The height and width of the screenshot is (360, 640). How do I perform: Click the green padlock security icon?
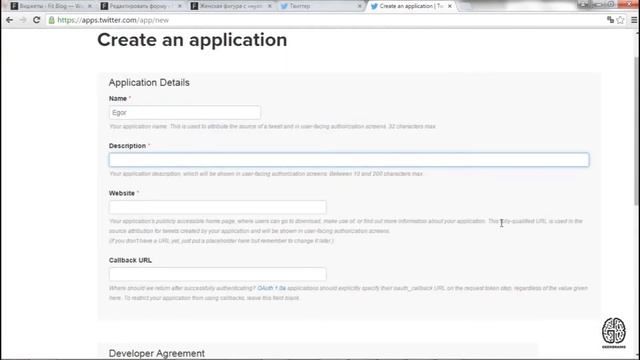tap(51, 20)
